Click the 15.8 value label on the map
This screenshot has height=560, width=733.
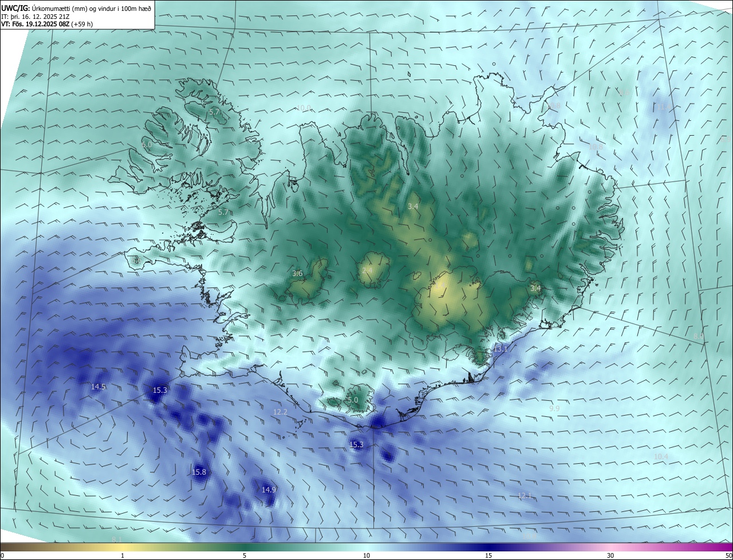(199, 472)
